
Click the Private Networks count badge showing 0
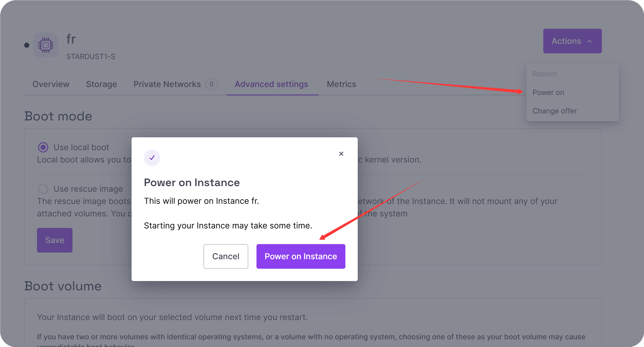(x=211, y=84)
